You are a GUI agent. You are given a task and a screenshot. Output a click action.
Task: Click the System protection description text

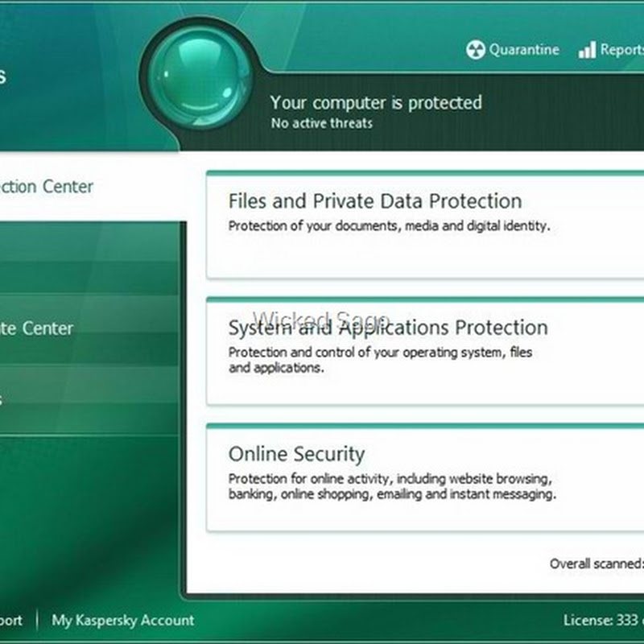[x=380, y=360]
